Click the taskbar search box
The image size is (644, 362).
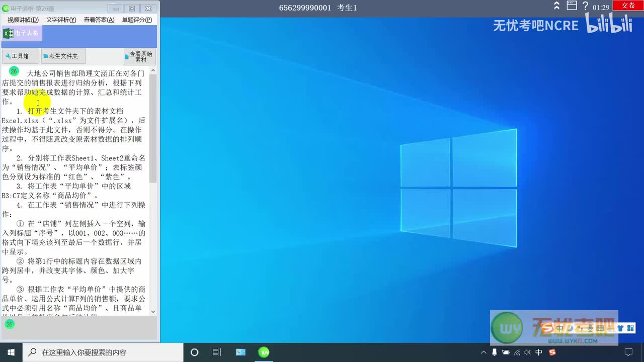(103, 352)
